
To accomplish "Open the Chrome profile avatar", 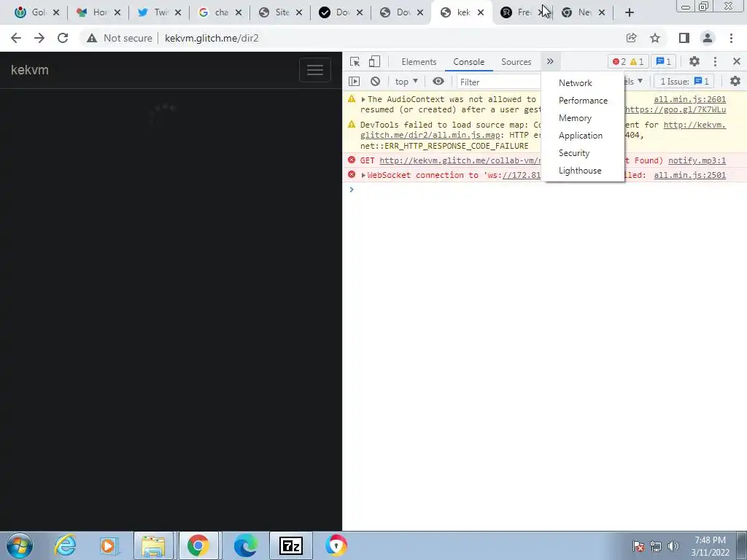I will (x=708, y=38).
